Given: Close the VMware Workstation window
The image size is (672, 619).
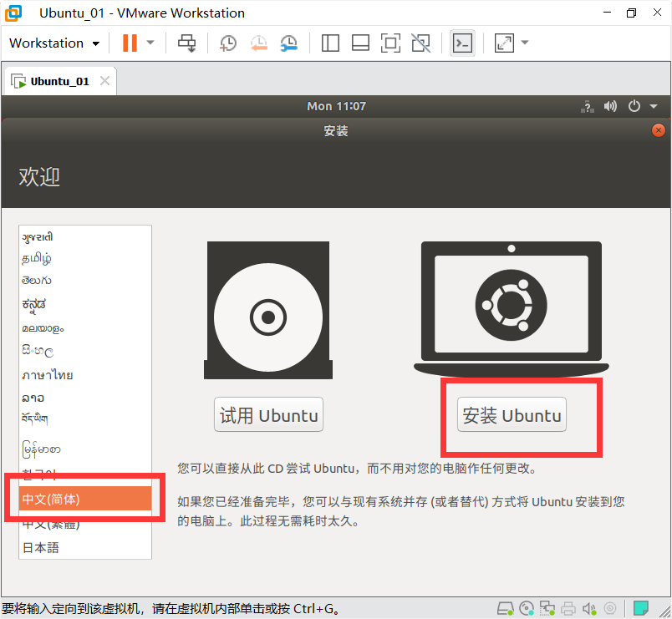Looking at the screenshot, I should [657, 13].
